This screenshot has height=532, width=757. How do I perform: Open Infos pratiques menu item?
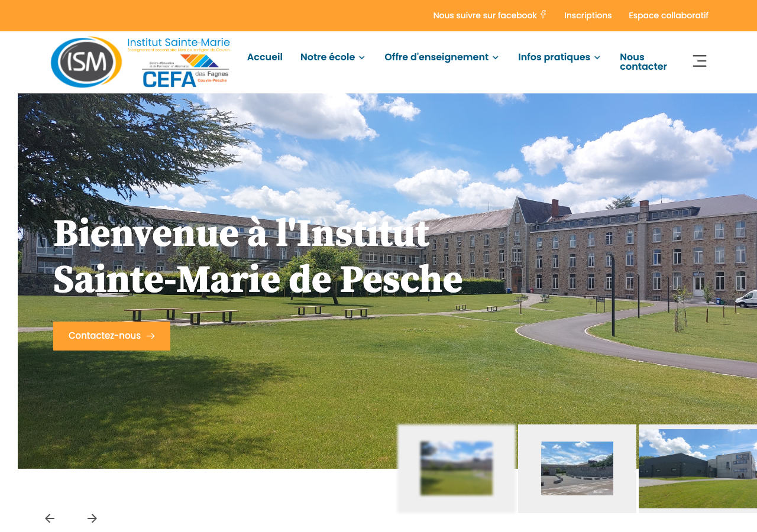tap(554, 57)
